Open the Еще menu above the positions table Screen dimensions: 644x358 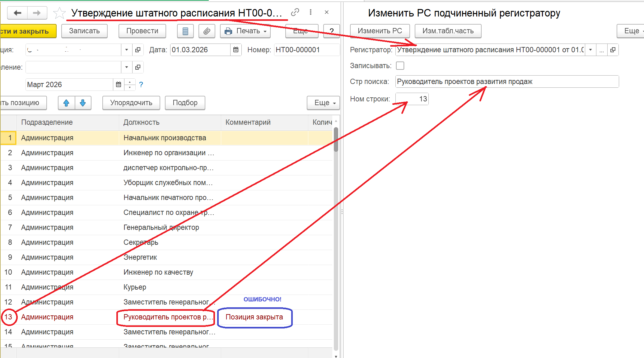tap(323, 103)
